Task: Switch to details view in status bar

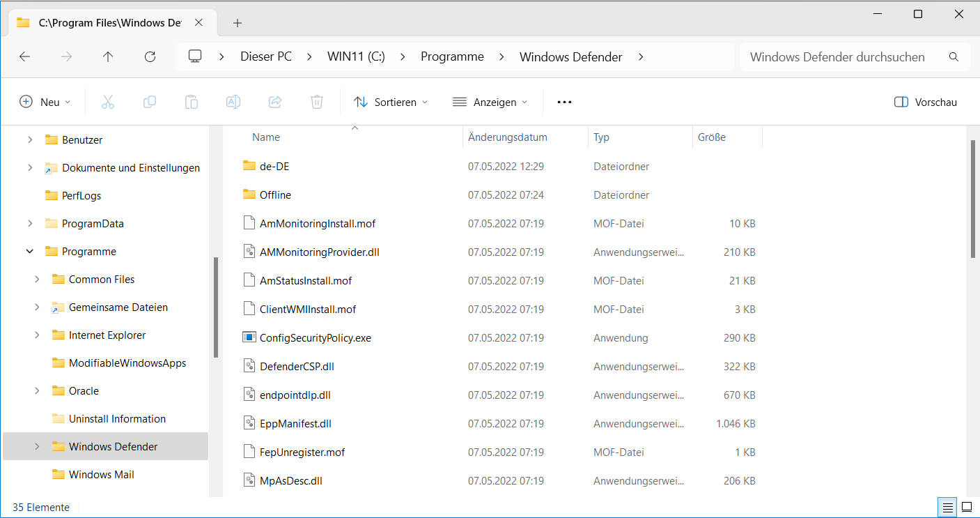Action: click(x=947, y=508)
